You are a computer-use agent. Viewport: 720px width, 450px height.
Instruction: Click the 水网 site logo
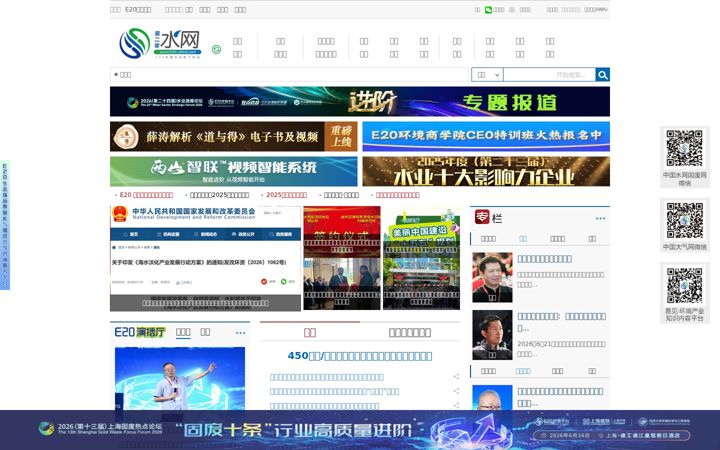pyautogui.click(x=160, y=44)
